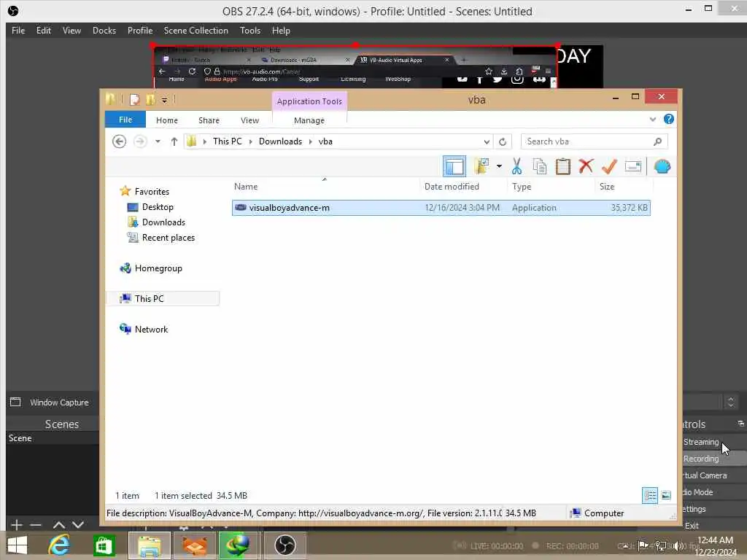The width and height of the screenshot is (747, 560).
Task: Click the Copy icon in Explorer toolbar
Action: pyautogui.click(x=540, y=166)
